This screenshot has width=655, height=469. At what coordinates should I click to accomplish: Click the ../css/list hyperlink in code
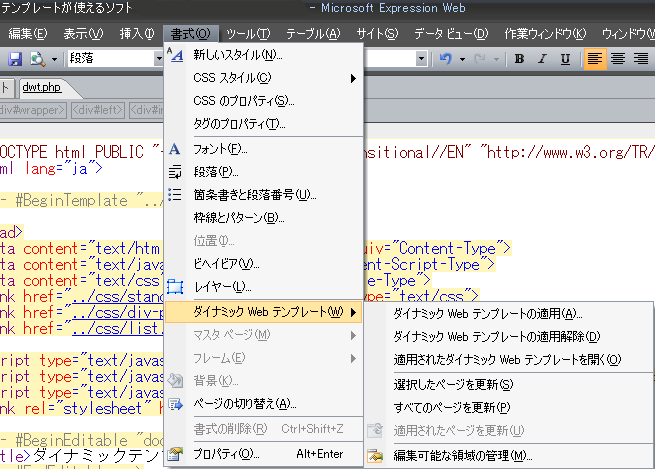tap(118, 329)
